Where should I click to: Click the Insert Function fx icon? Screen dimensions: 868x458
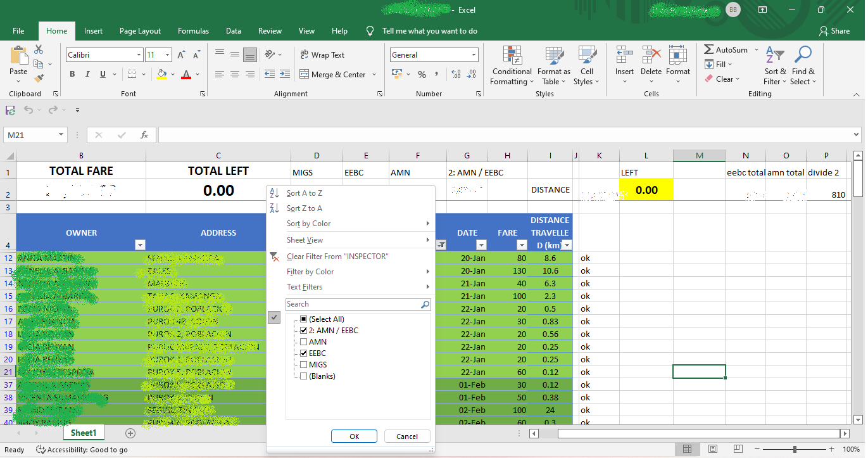click(x=144, y=135)
